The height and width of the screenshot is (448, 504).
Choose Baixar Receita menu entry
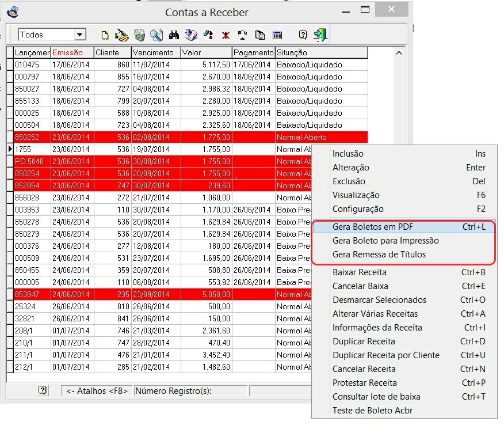pos(404,272)
